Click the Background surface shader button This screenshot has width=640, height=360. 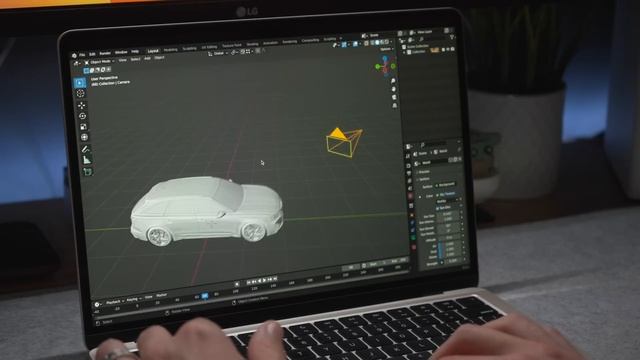(x=446, y=185)
